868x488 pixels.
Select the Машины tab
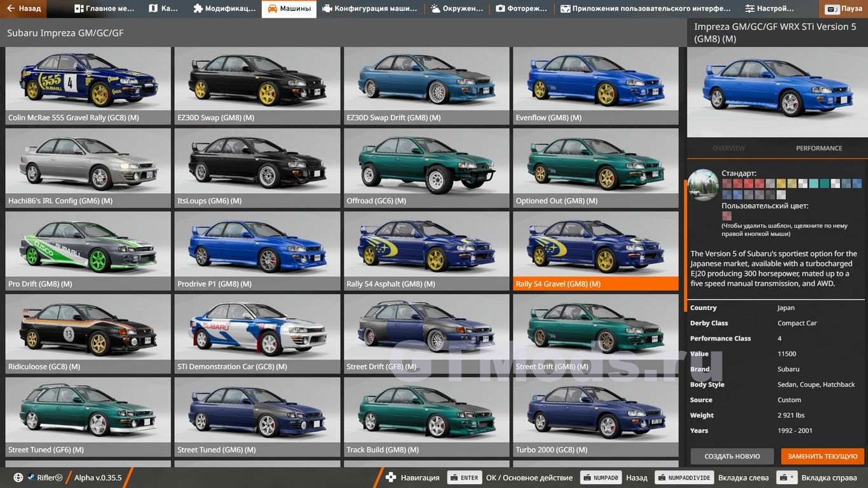click(289, 9)
